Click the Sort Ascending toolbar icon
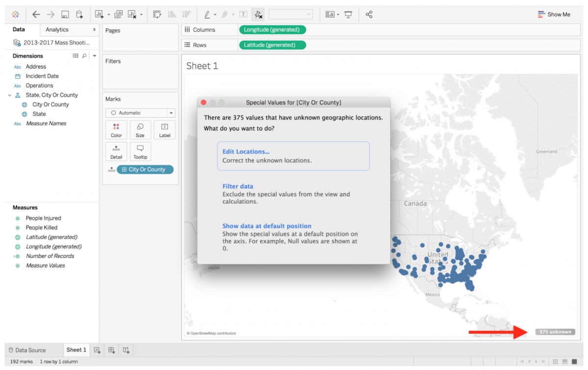 171,14
